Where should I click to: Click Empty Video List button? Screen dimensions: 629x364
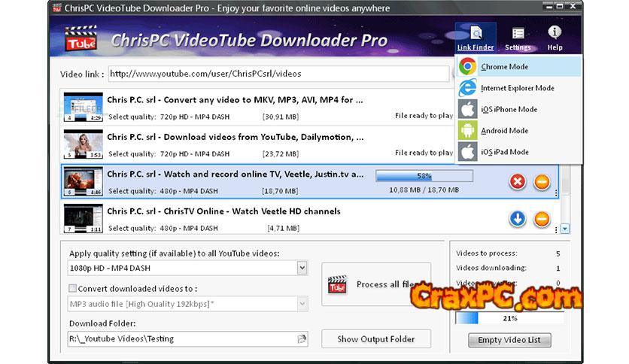coord(509,340)
